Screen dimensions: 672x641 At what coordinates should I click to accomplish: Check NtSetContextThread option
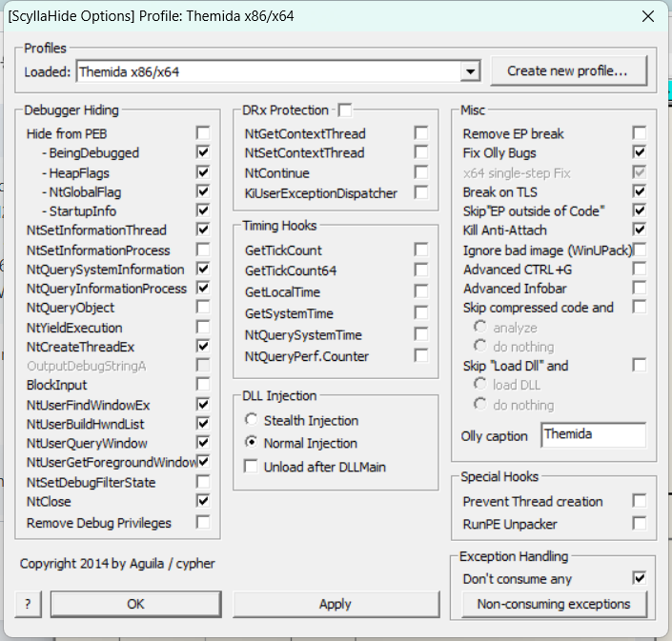pyautogui.click(x=421, y=152)
